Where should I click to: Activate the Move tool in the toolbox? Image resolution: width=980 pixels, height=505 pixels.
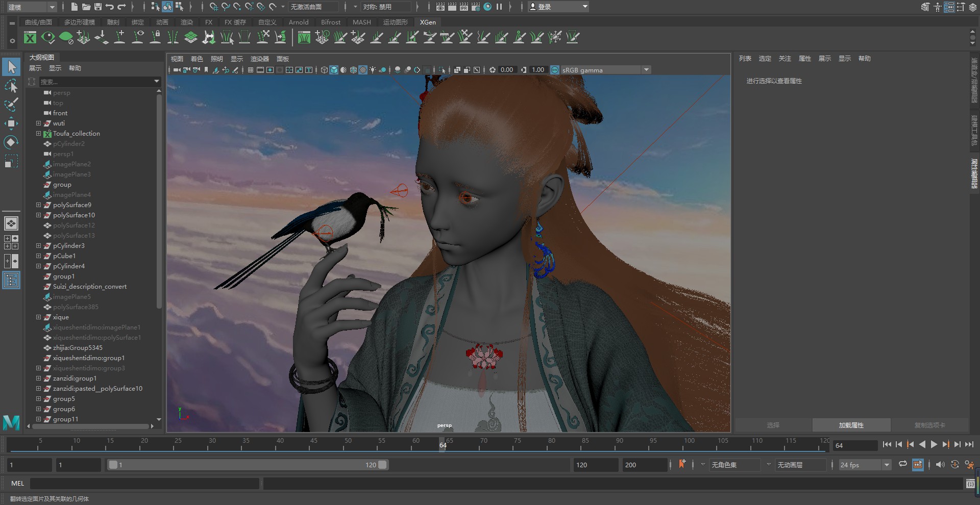coord(11,123)
